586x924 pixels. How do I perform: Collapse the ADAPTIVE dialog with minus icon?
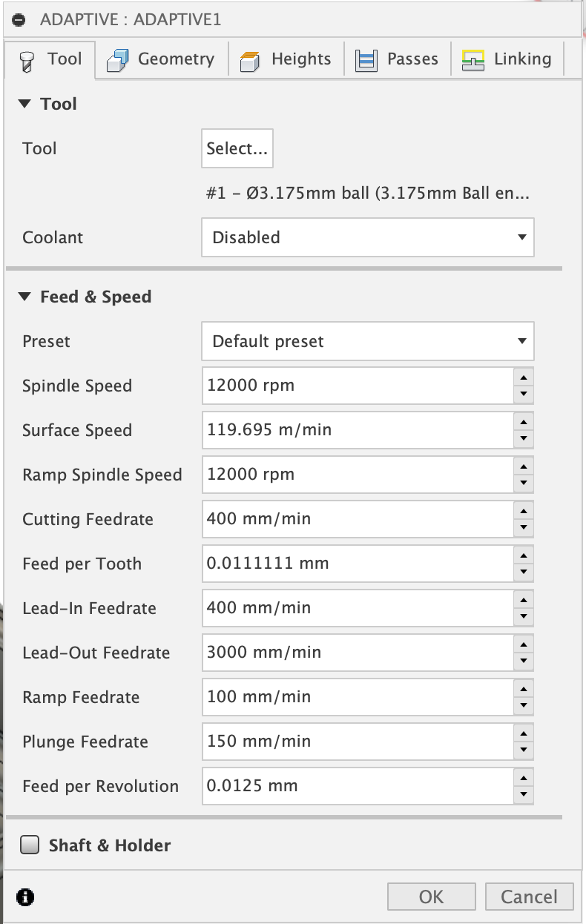click(x=19, y=19)
